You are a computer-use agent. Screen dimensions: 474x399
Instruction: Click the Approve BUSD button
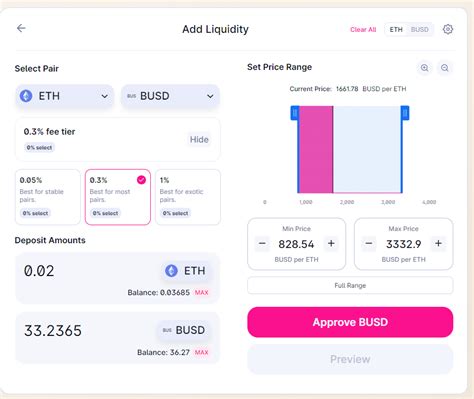(350, 322)
